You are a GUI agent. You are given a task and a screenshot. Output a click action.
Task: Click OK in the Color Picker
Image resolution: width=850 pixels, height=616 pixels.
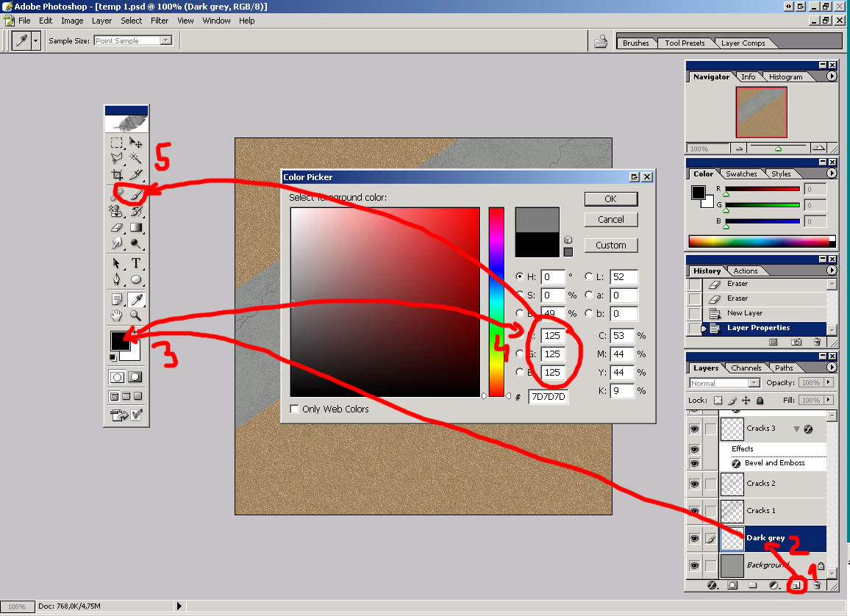pos(610,199)
